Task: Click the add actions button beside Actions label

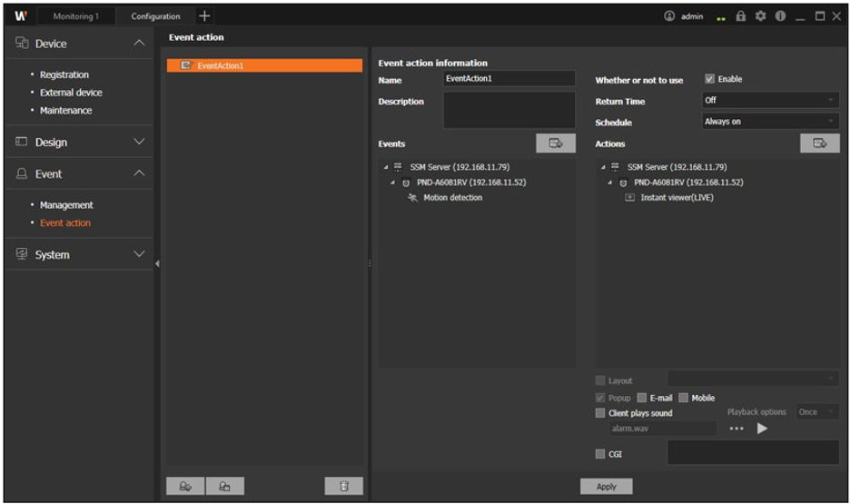Action: [819, 143]
